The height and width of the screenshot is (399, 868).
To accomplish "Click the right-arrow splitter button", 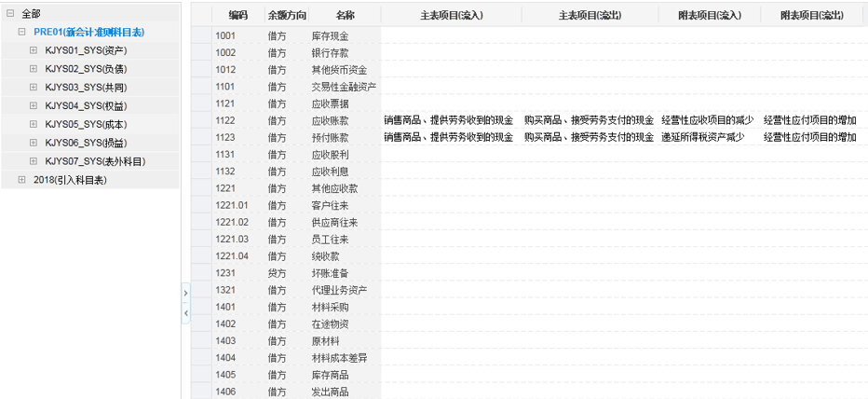I will [x=185, y=293].
